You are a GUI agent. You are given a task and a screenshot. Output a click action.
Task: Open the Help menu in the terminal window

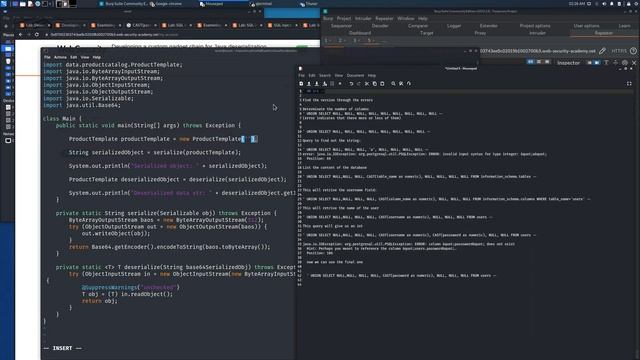pyautogui.click(x=97, y=57)
